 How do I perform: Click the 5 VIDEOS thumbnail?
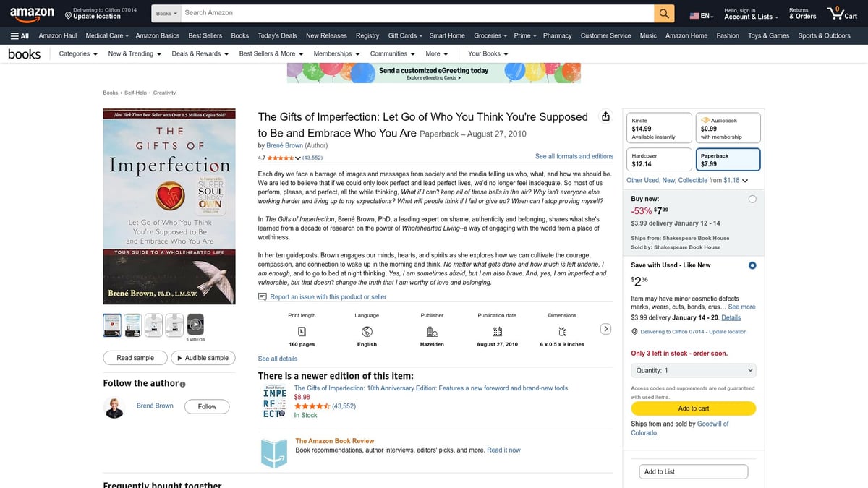(195, 325)
